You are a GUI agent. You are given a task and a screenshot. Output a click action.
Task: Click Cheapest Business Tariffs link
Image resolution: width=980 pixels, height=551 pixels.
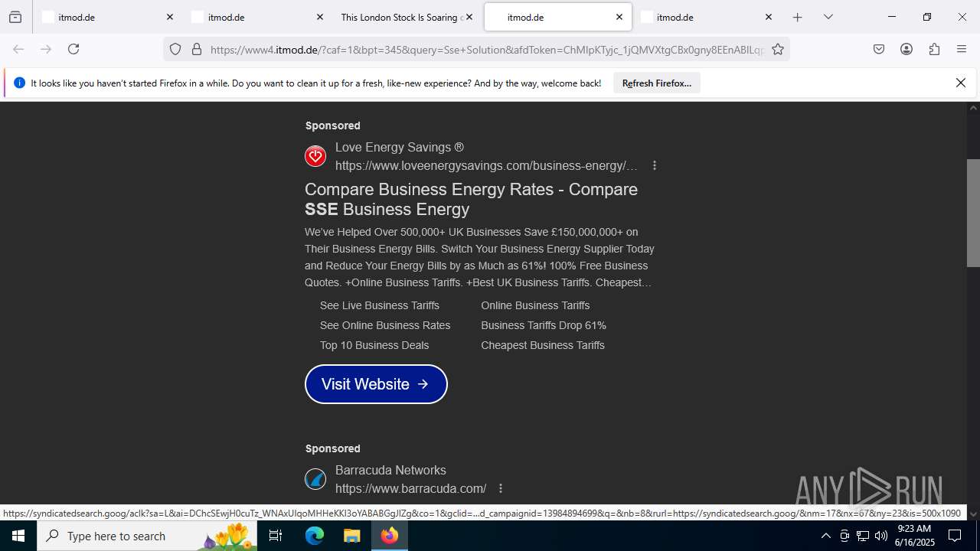[543, 345]
